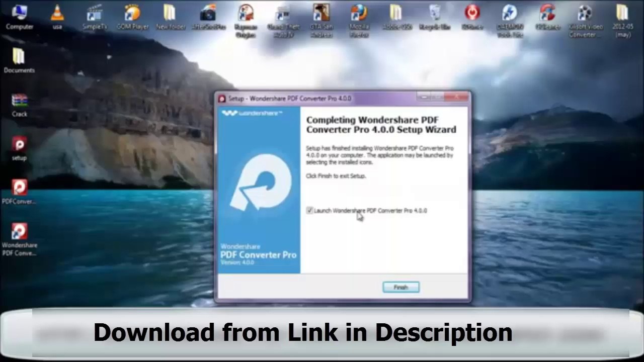
Task: Click the round red app desktop icon
Action: (472, 17)
